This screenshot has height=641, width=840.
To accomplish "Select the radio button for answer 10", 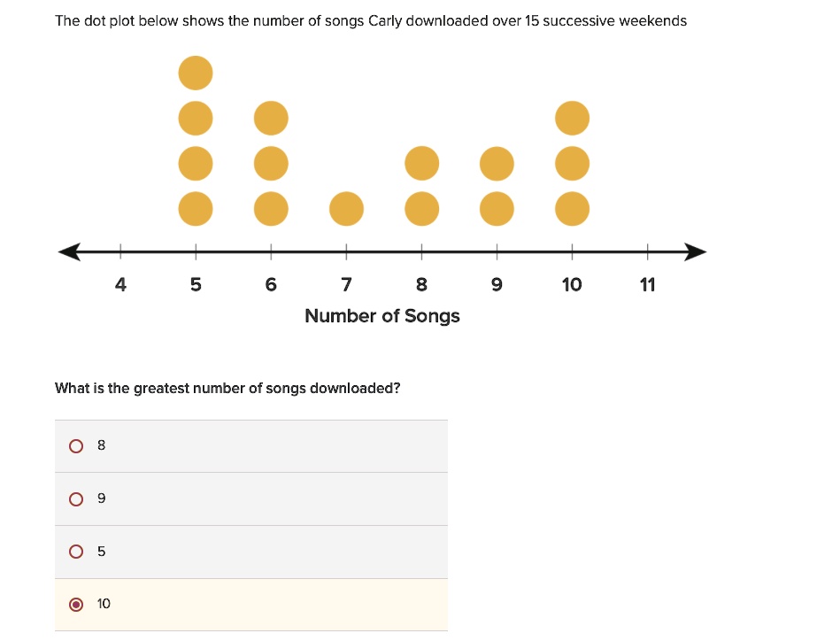I will [76, 604].
